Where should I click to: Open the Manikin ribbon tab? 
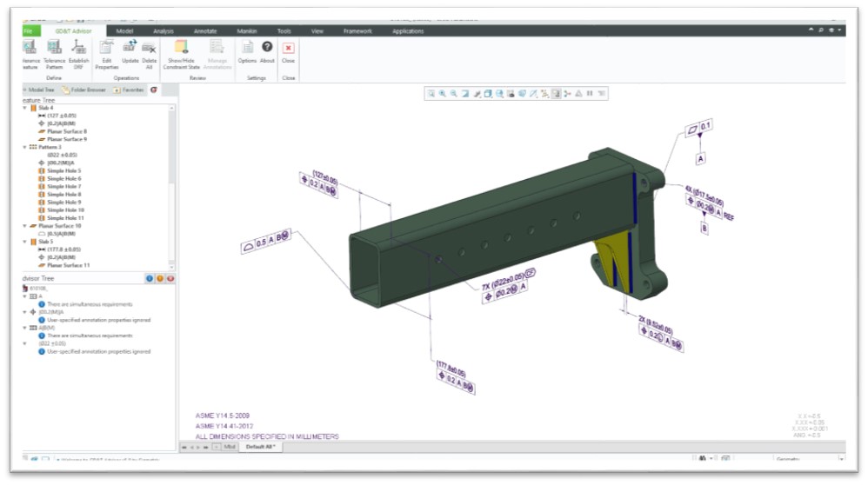247,31
